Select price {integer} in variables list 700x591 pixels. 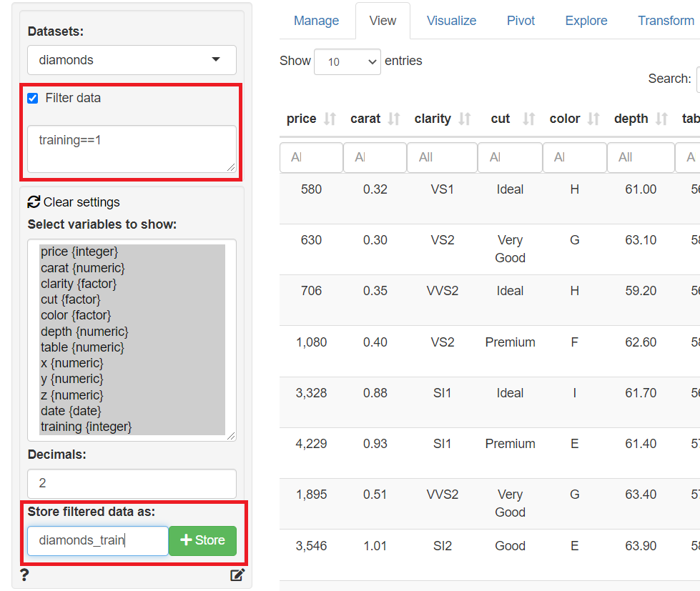(x=79, y=252)
